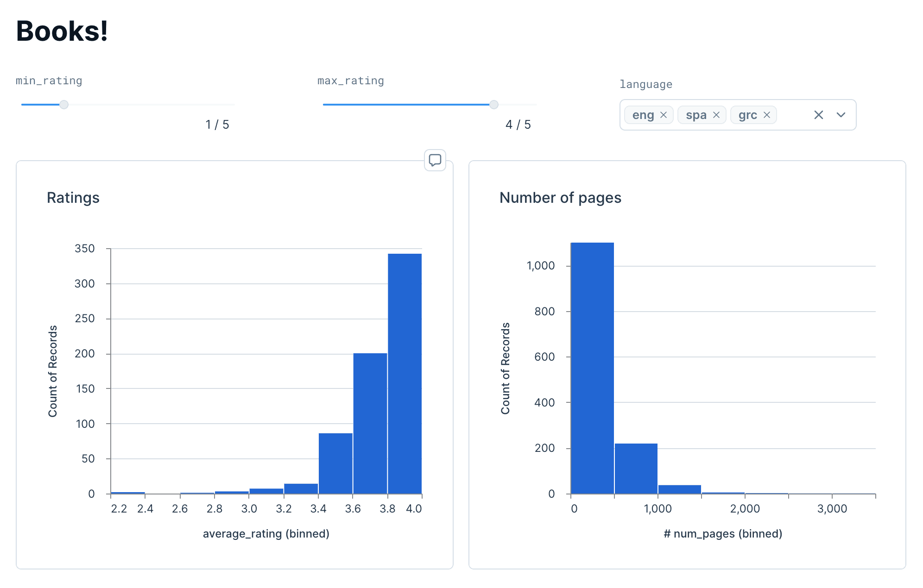923x588 pixels.
Task: Remove the grc language tag
Action: click(x=767, y=115)
